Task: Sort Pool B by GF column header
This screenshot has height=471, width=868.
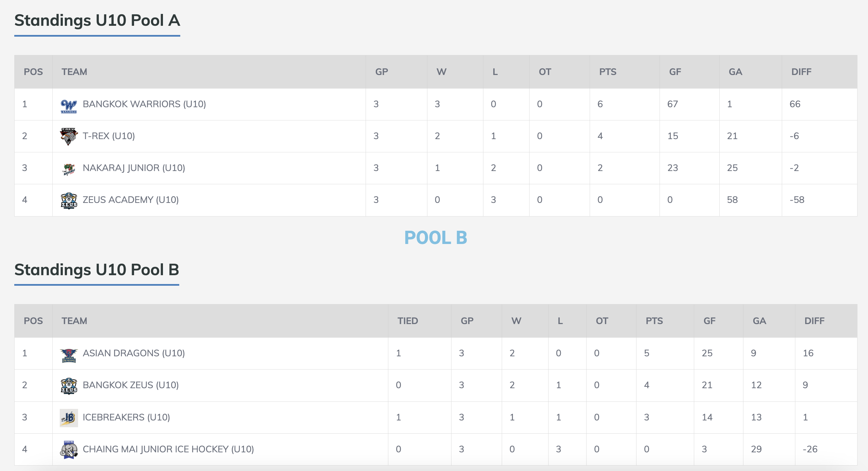Action: coord(709,321)
